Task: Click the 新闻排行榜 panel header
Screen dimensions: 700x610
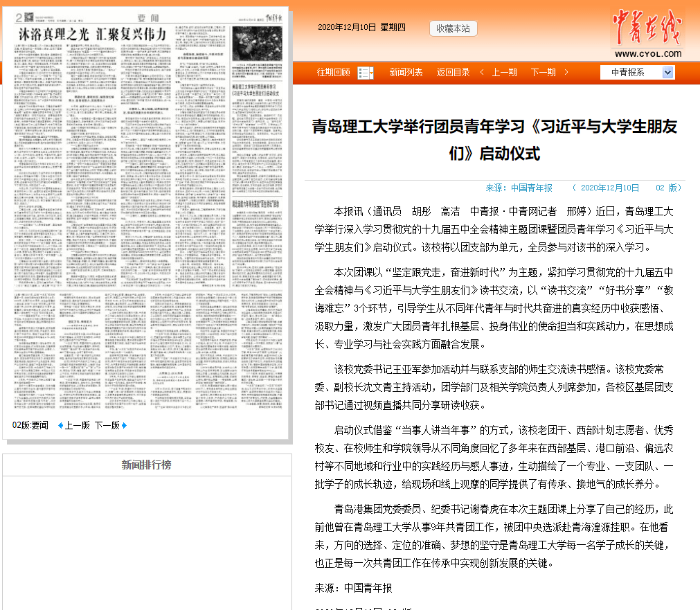Action: tap(146, 465)
